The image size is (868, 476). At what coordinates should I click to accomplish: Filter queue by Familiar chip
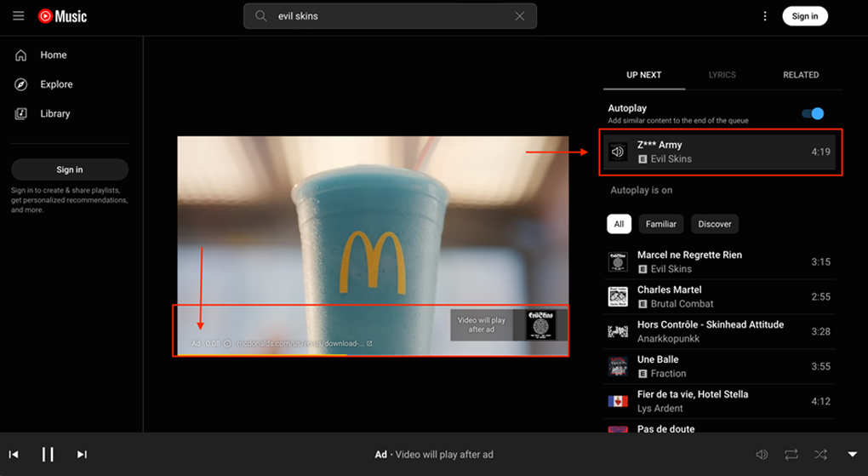tap(660, 224)
